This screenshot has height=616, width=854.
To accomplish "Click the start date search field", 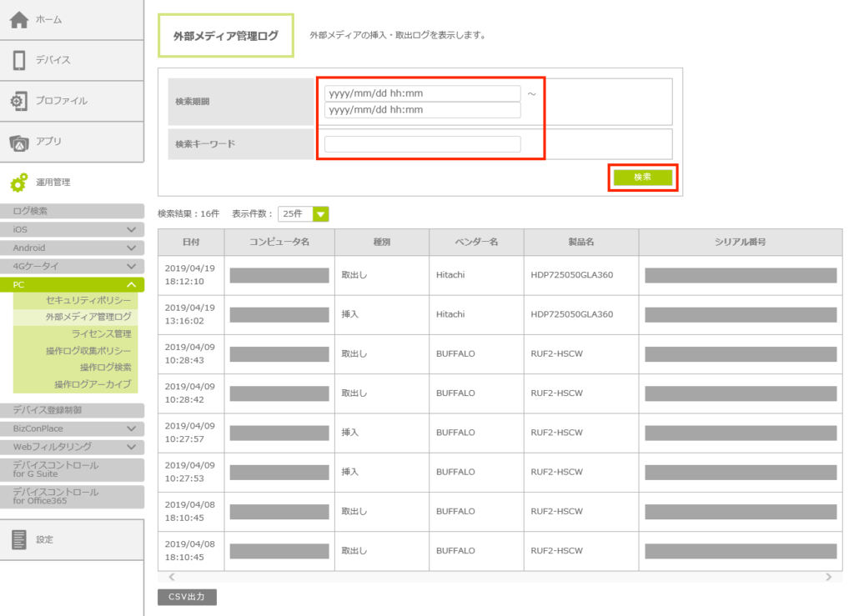I will (422, 93).
